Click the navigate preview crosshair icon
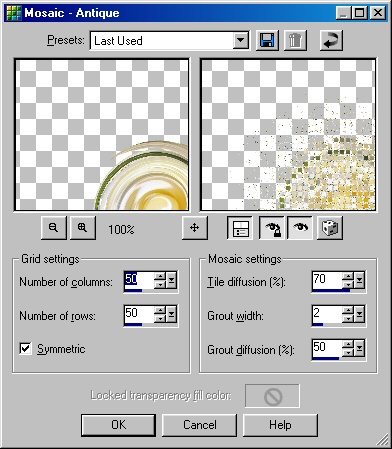 195,228
